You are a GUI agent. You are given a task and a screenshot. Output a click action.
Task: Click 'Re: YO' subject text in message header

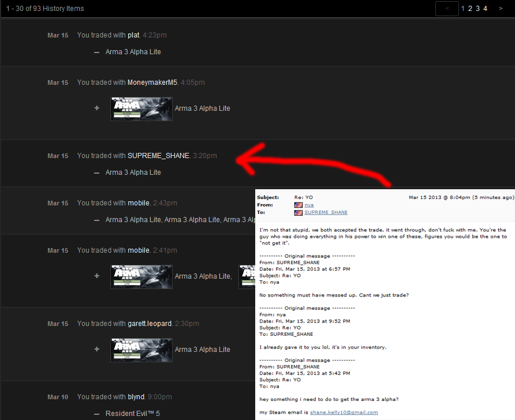pos(304,197)
